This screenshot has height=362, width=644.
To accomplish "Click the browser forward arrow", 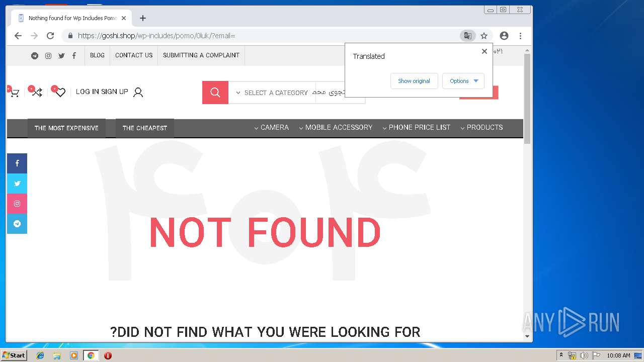I will [34, 36].
